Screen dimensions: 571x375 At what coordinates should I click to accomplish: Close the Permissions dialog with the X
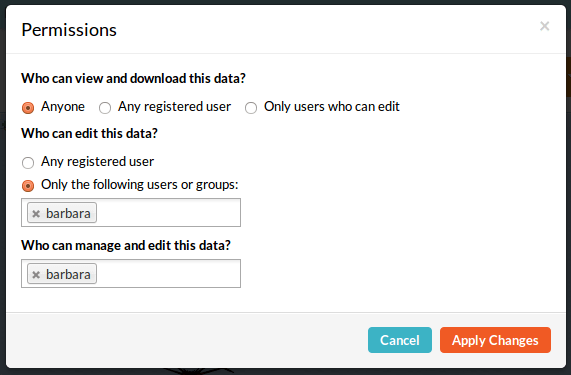tap(544, 26)
